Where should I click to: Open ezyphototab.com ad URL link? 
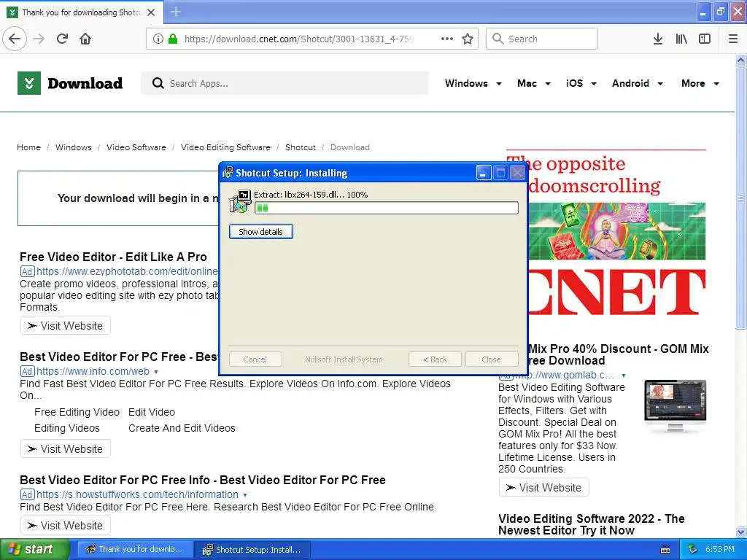127,271
